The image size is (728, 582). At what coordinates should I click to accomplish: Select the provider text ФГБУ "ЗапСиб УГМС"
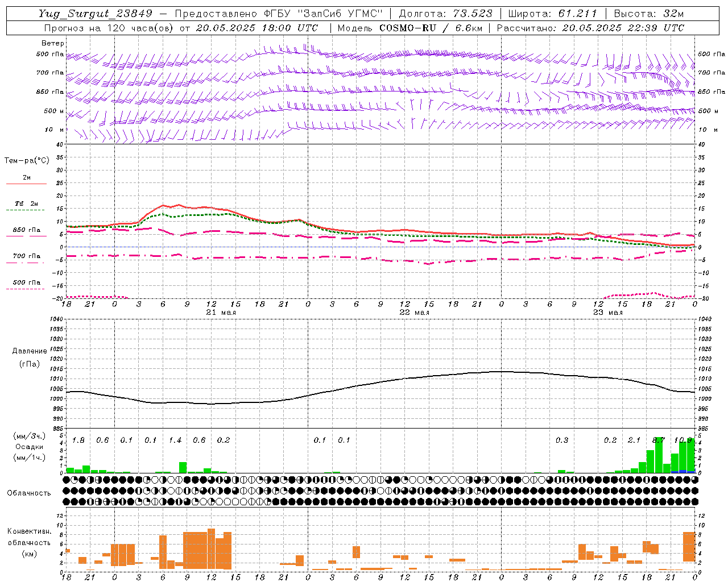click(324, 14)
